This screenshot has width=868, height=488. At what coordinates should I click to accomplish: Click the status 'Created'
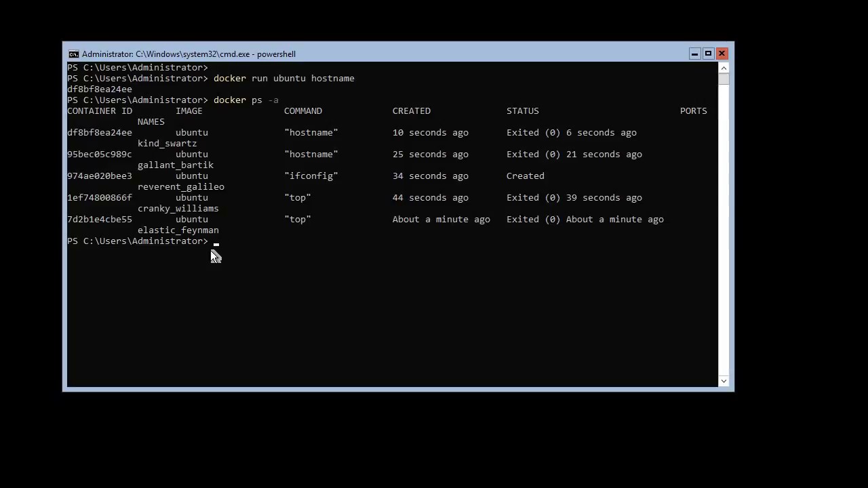[526, 176]
